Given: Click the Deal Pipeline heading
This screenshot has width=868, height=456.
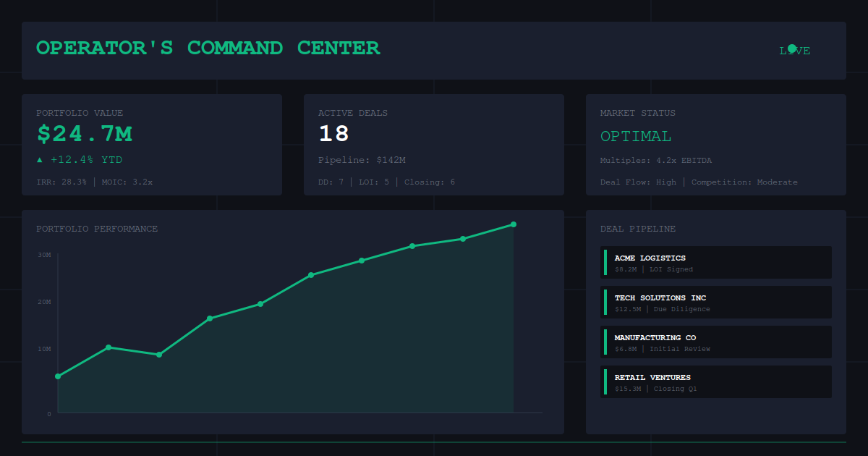Looking at the screenshot, I should click(638, 229).
